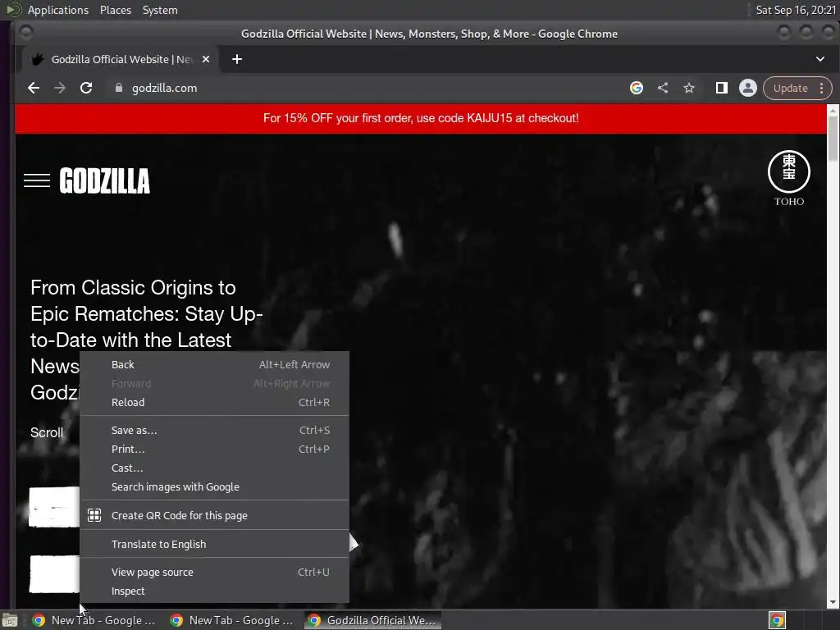Close the Godzilla Official Website tab
The image size is (840, 630).
click(206, 59)
